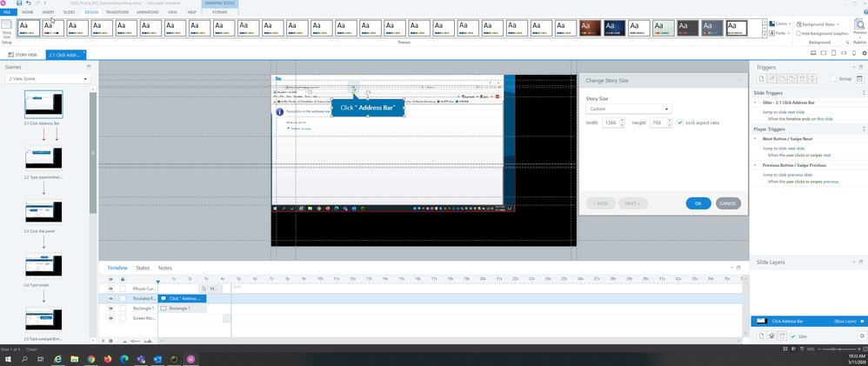
Task: Click the Save icon in the title bar
Action: click(x=17, y=3)
